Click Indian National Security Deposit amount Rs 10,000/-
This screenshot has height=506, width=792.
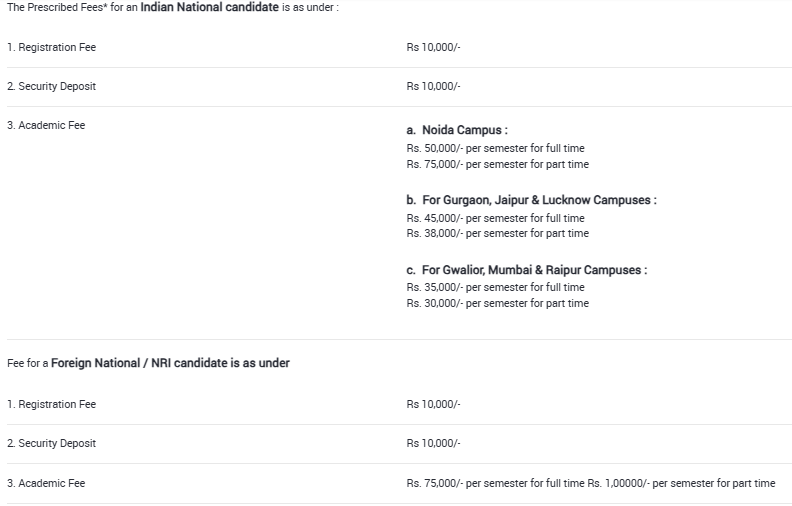433,86
